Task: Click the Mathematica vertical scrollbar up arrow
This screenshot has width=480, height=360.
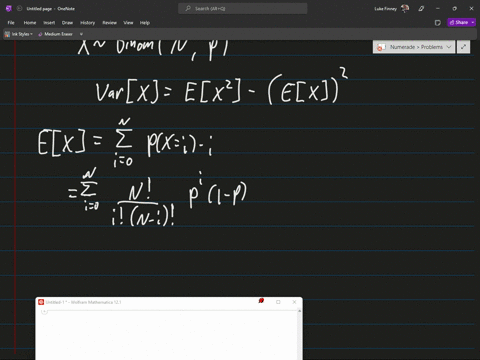Action: [299, 311]
